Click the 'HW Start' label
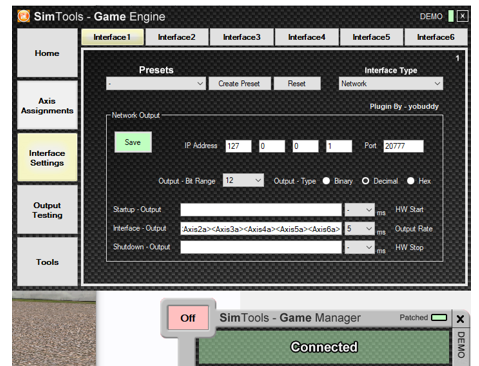Screen dimensions: 479x366 pos(409,210)
